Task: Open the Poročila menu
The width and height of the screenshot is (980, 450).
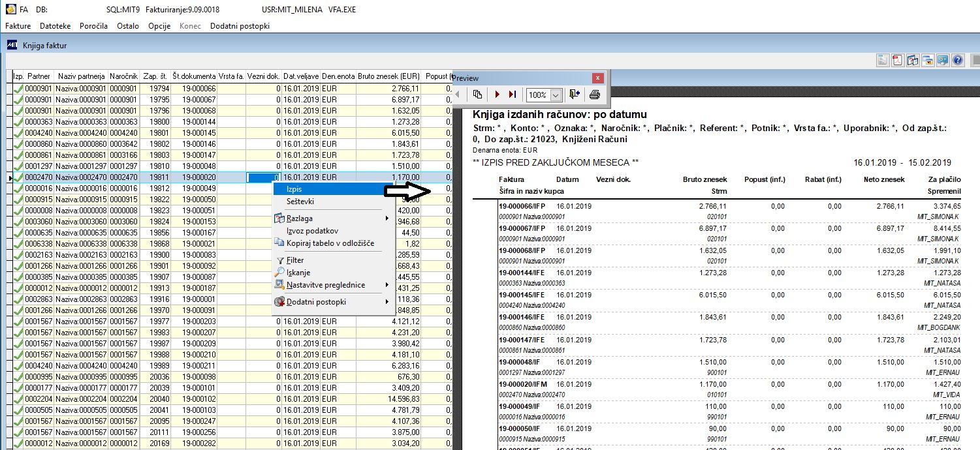Action: [93, 26]
